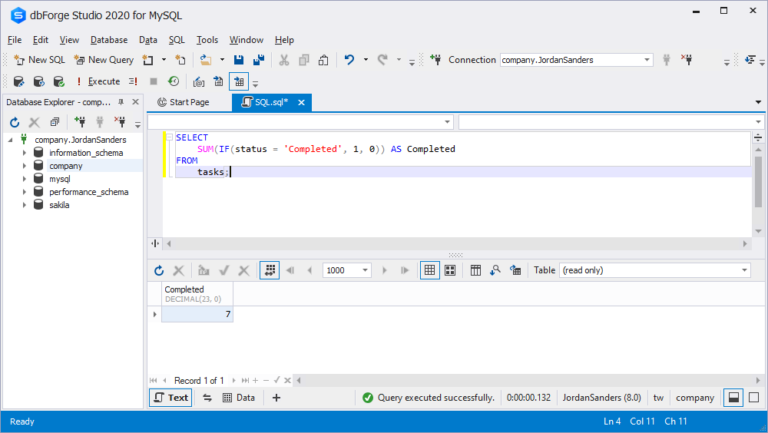Click the Stop execution square icon
The image size is (768, 433).
click(153, 81)
